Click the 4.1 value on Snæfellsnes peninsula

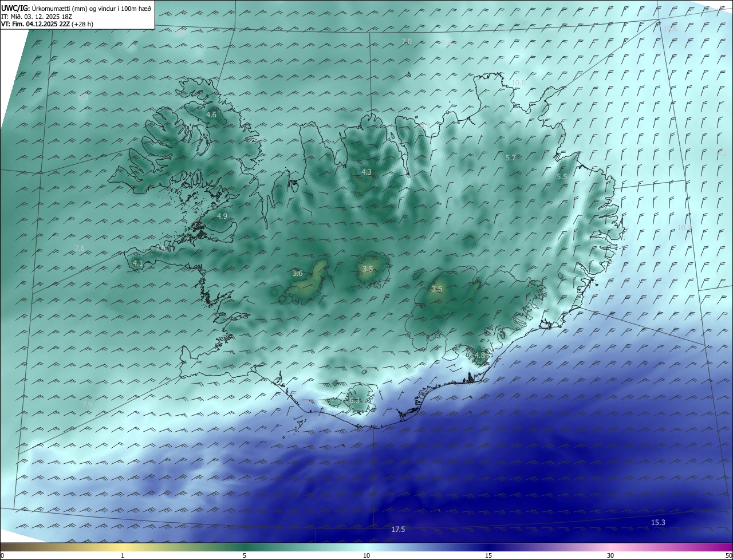pyautogui.click(x=137, y=263)
